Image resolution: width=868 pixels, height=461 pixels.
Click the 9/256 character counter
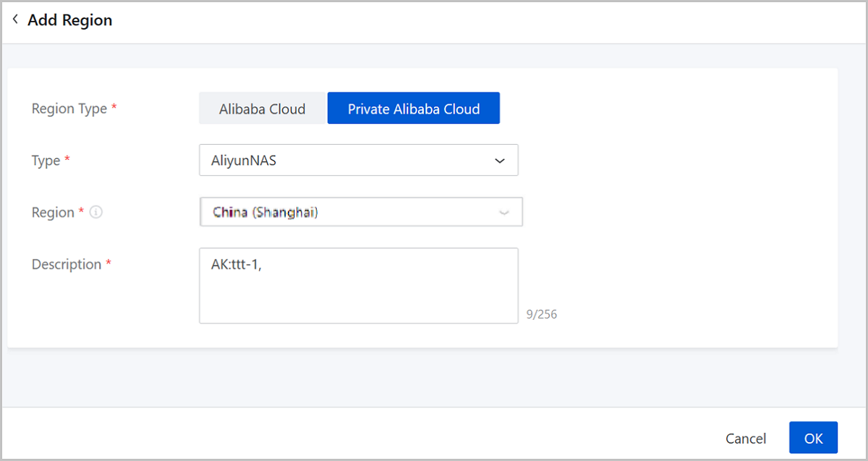[542, 315]
